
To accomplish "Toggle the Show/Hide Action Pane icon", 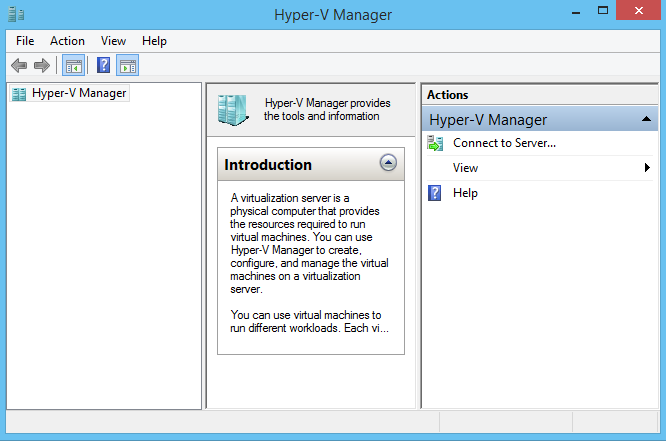I will (127, 65).
